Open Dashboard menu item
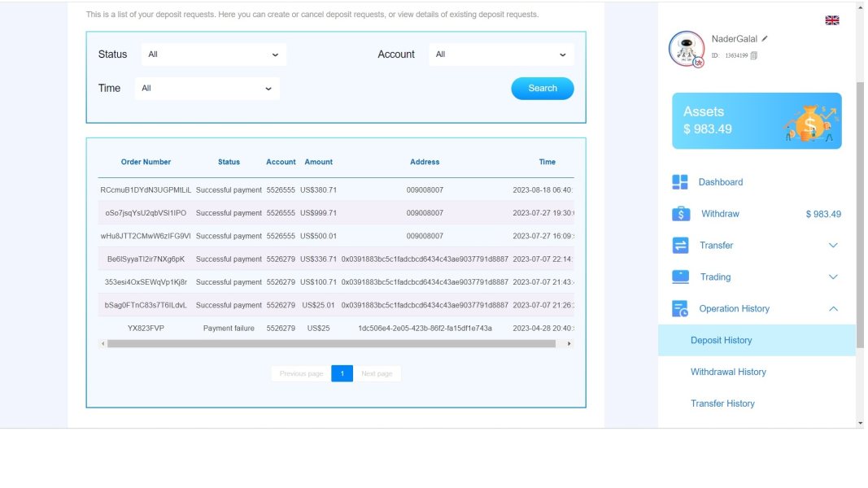The image size is (868, 488). click(x=720, y=182)
